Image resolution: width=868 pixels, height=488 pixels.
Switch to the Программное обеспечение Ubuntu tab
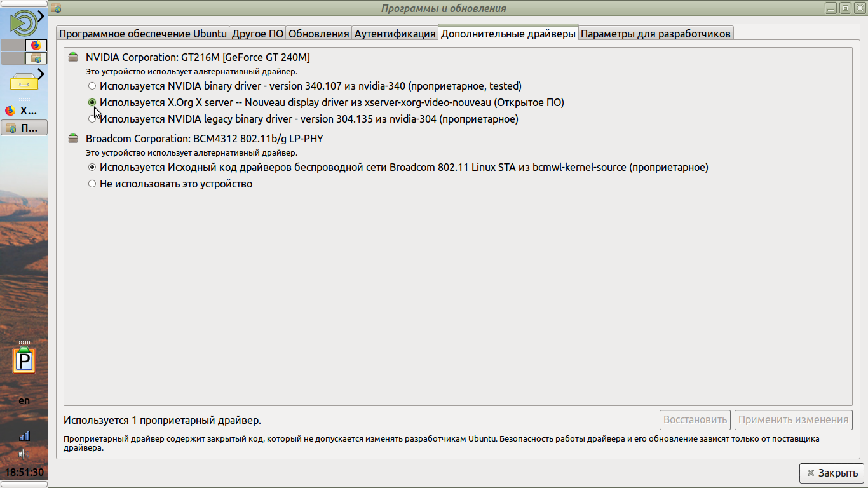[x=143, y=34]
